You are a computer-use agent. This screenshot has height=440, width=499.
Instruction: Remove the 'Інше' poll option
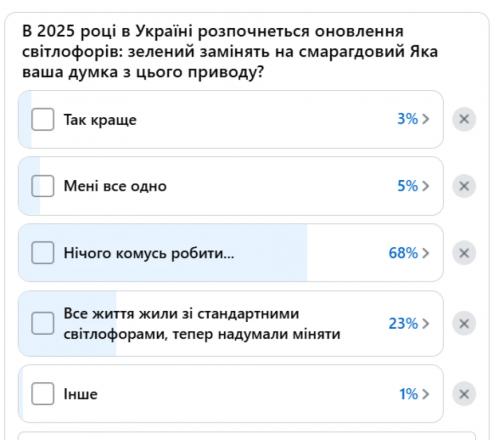[464, 394]
